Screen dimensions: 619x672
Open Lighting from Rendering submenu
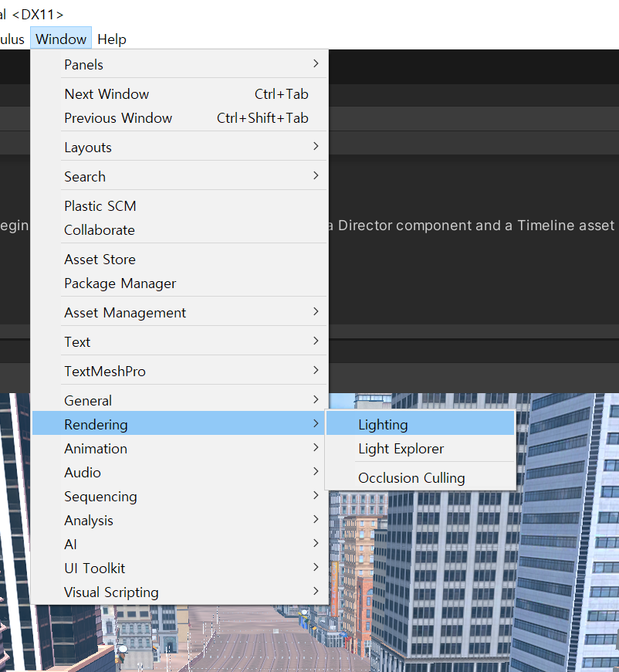(420, 424)
